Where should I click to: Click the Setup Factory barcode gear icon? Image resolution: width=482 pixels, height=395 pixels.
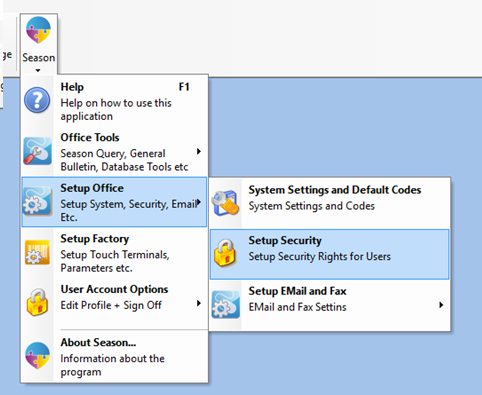(x=37, y=252)
